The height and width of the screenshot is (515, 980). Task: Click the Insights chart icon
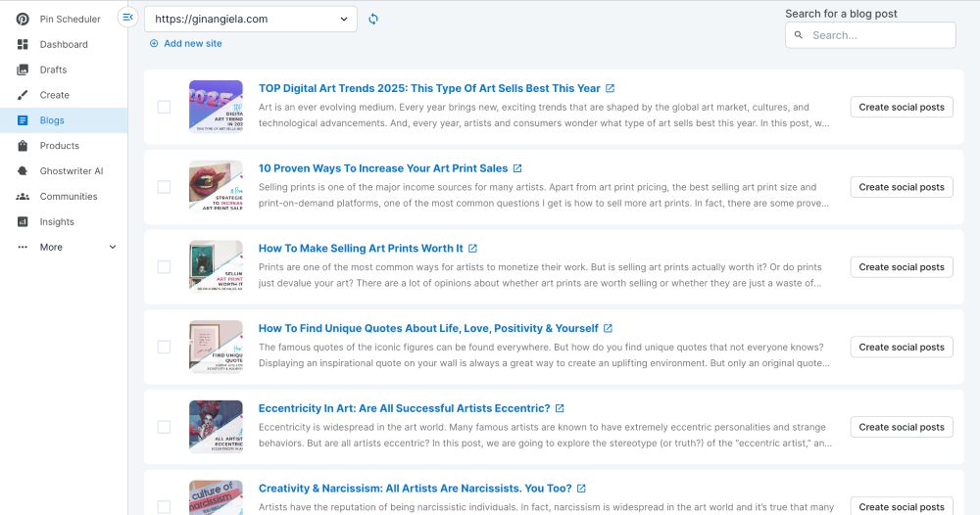point(23,221)
